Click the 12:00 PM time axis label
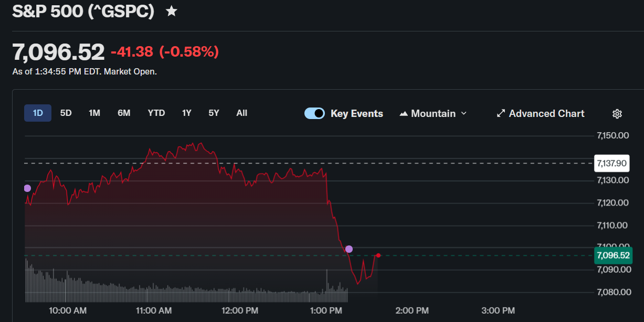 (240, 310)
